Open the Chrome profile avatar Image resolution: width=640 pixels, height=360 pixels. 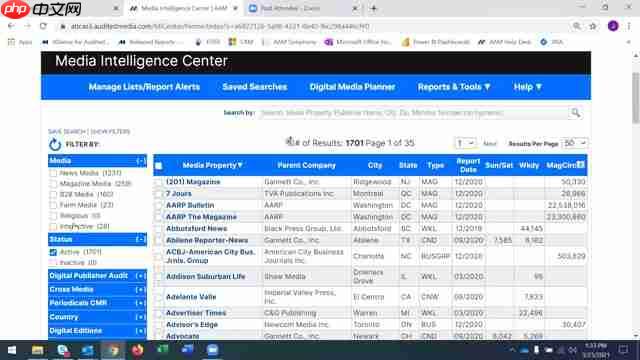pyautogui.click(x=613, y=26)
